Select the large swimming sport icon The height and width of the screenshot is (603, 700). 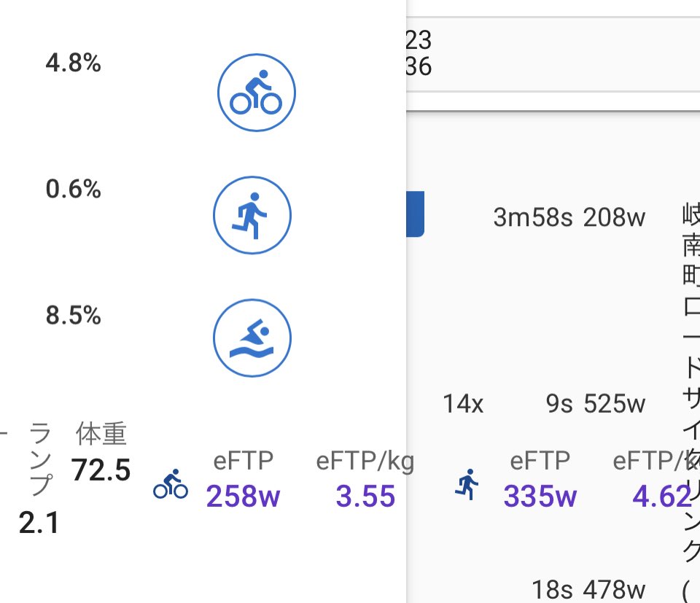[x=252, y=338]
